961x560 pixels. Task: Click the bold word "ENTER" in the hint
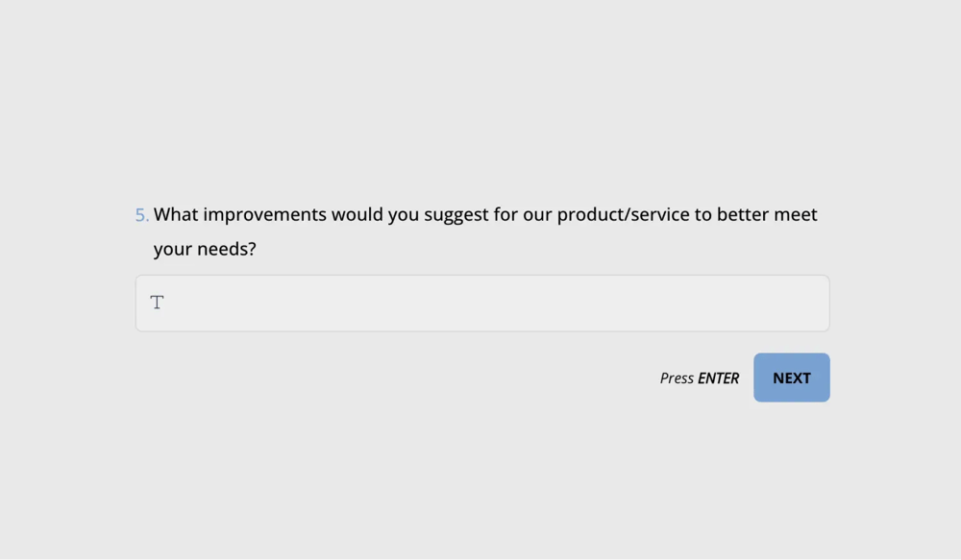718,378
